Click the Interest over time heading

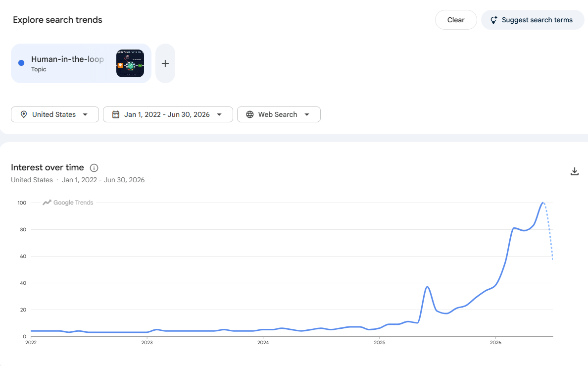[47, 167]
